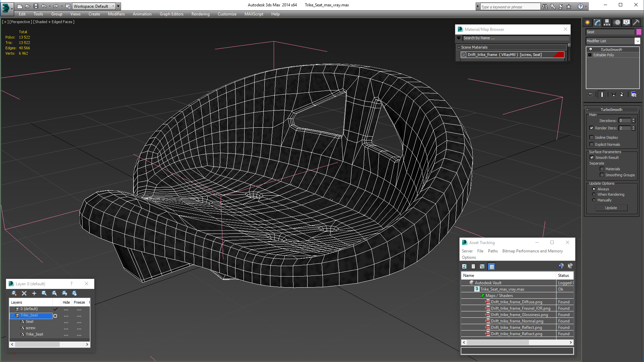Click the Iterations spinner arrows
The width and height of the screenshot is (644, 362).
tap(633, 120)
